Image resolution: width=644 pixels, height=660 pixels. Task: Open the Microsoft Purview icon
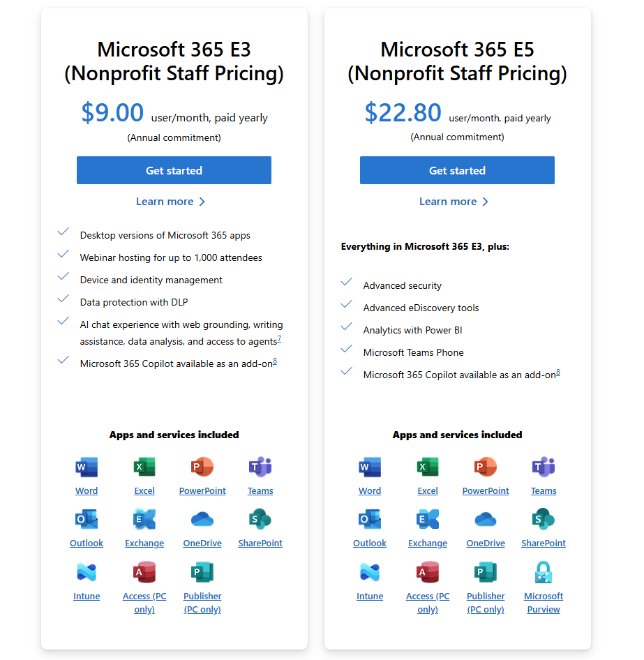pyautogui.click(x=544, y=573)
